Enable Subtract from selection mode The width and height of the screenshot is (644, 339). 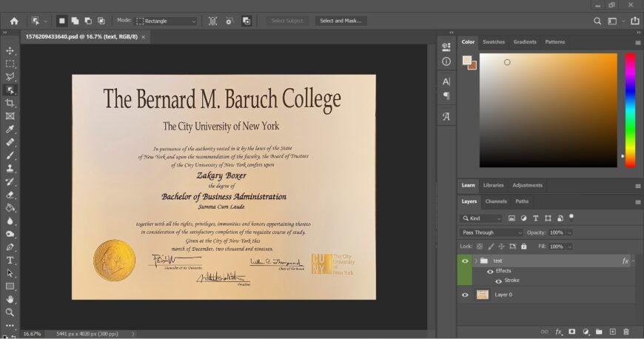88,21
